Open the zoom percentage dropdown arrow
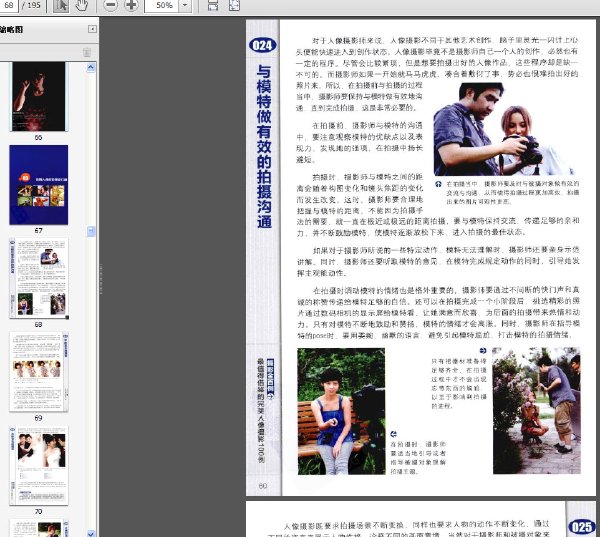600x537 pixels. 185,5
